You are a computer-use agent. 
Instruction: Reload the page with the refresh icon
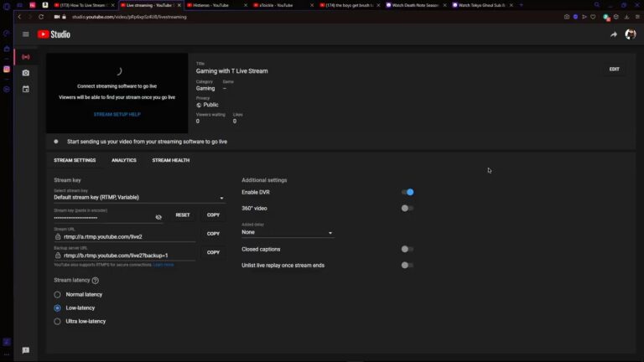[41, 17]
